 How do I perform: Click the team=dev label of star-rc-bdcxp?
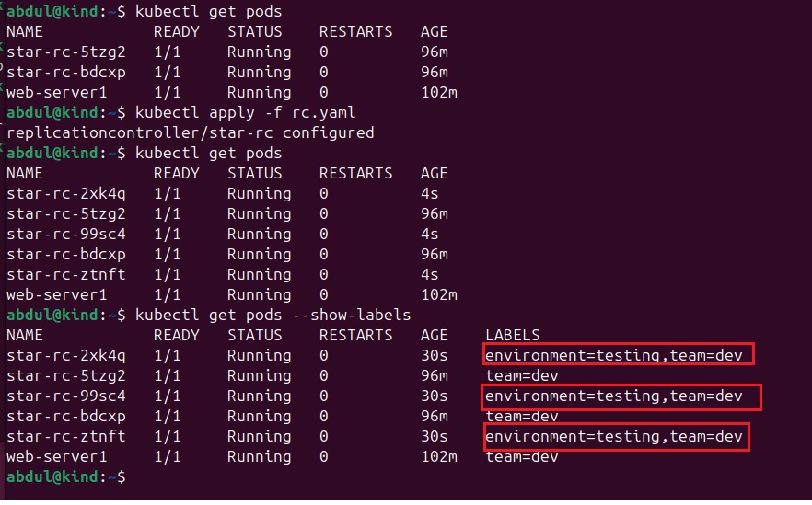click(521, 416)
